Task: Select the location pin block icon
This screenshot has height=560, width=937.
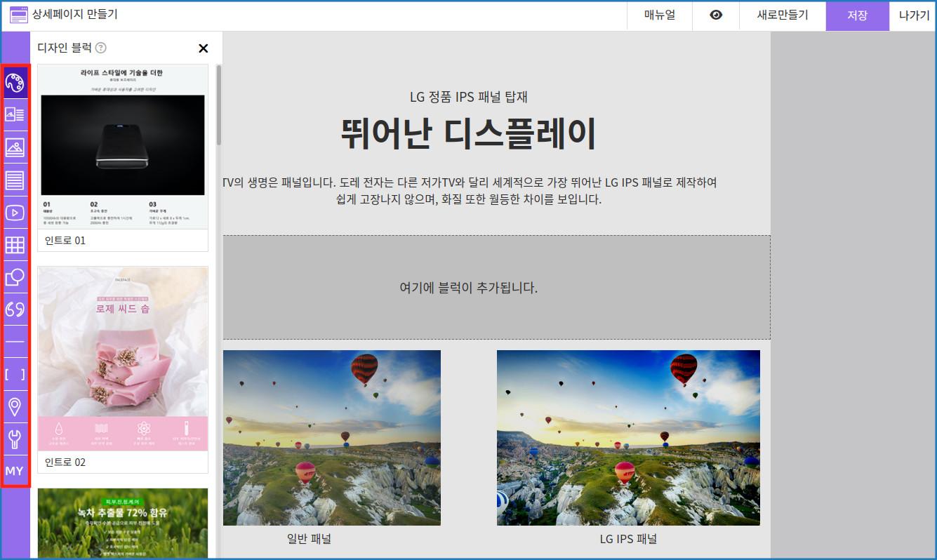Action: 15,406
